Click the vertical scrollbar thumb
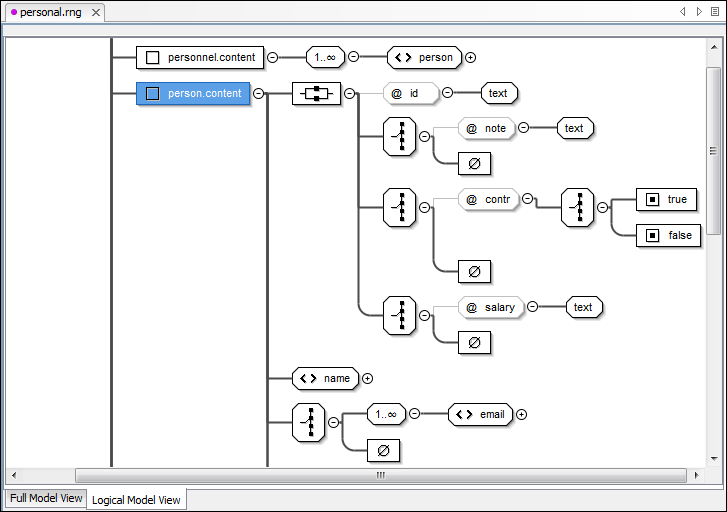The image size is (727, 512). (713, 150)
